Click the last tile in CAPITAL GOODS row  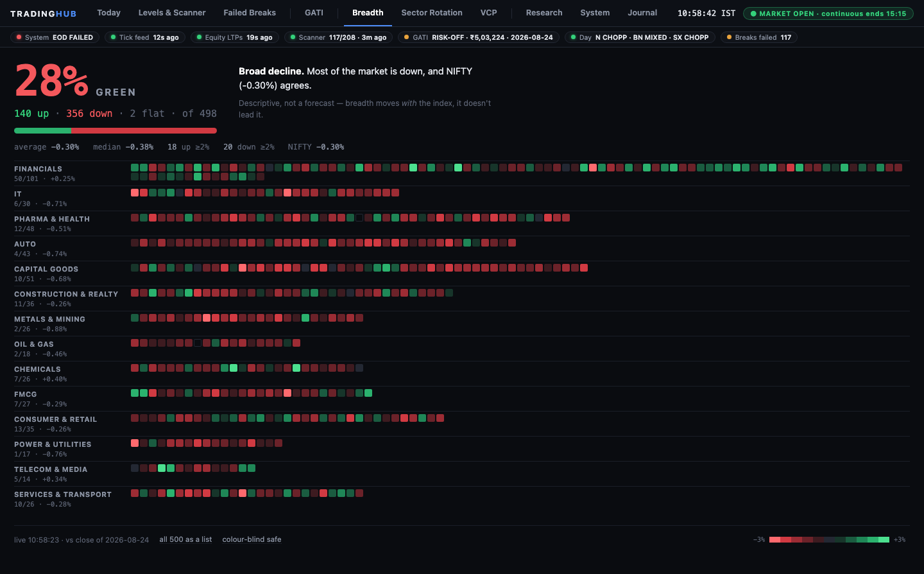coord(584,268)
